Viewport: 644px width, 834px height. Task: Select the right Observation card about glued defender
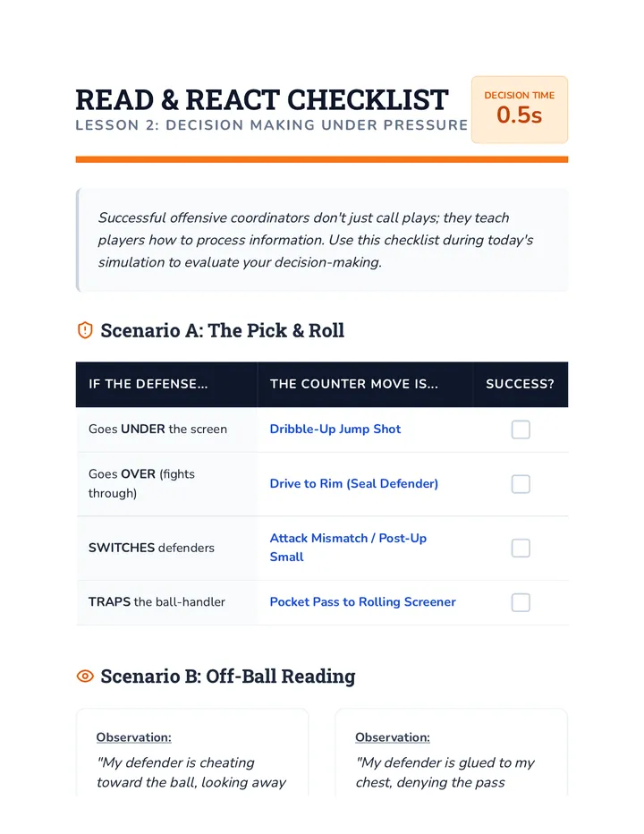(451, 752)
